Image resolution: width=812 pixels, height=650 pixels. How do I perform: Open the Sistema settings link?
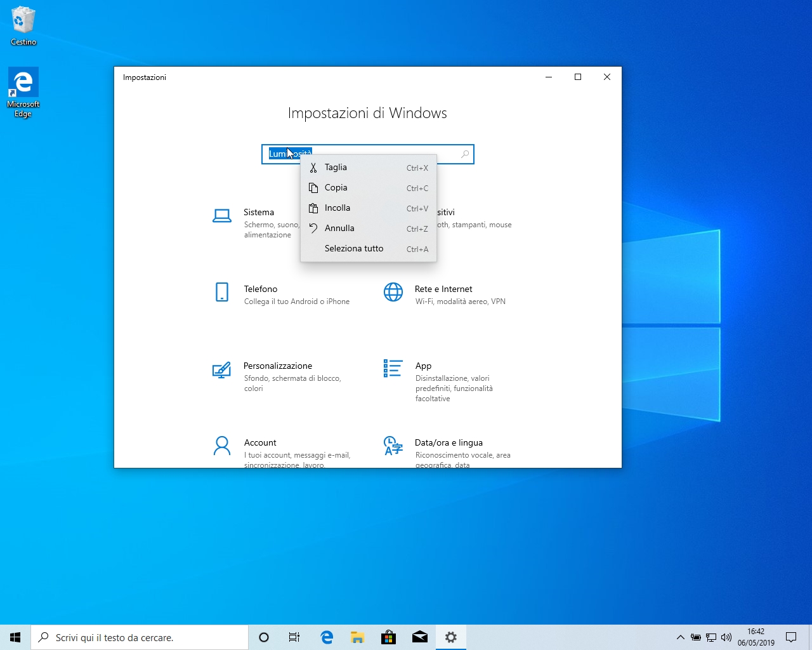[259, 212]
